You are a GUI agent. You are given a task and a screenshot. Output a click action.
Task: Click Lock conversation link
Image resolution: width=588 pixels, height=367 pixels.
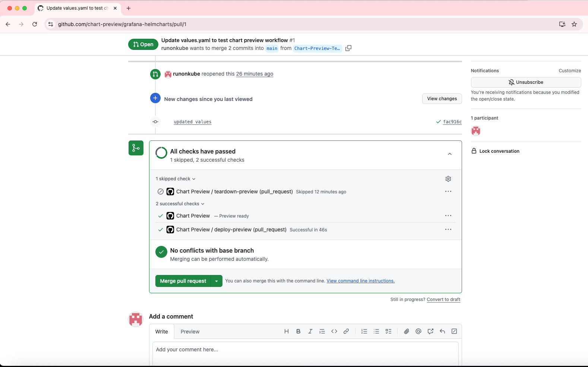click(496, 151)
